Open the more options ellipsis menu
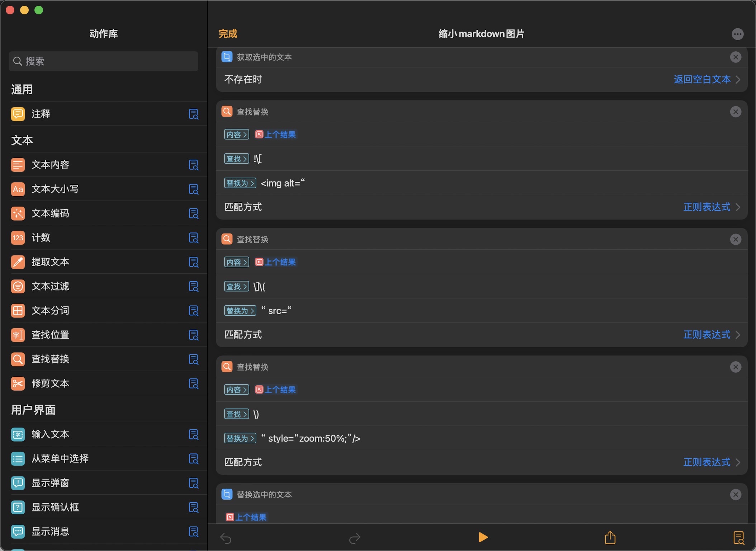Screen dimensions: 756x551 pos(737,34)
